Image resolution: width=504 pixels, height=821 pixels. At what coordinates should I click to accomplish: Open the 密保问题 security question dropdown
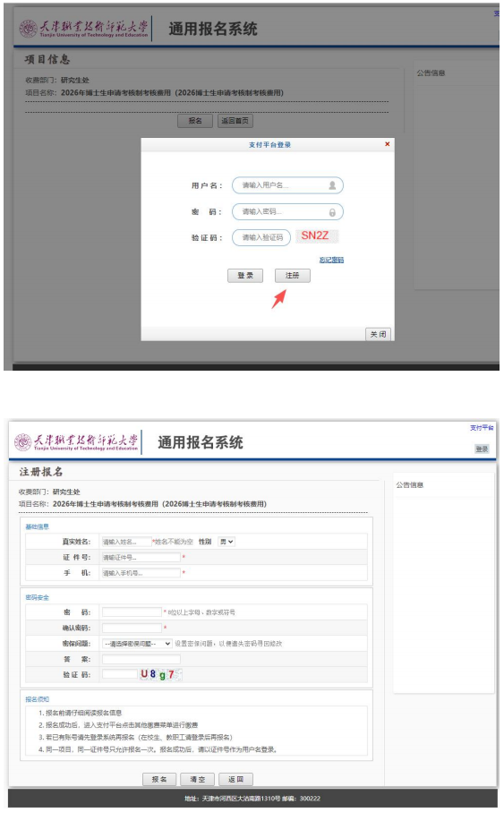(x=137, y=644)
